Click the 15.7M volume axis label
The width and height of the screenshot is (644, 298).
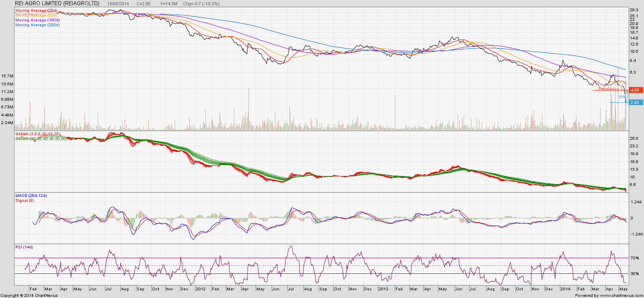point(7,76)
